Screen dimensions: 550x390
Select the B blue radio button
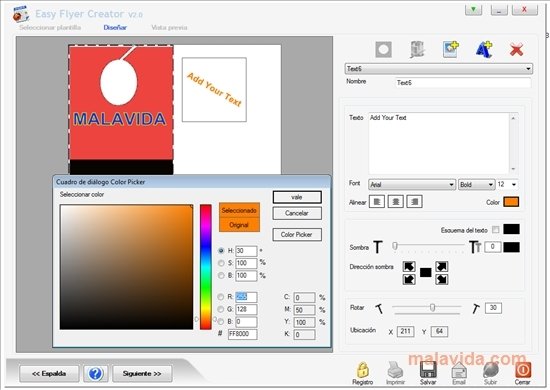pyautogui.click(x=221, y=322)
